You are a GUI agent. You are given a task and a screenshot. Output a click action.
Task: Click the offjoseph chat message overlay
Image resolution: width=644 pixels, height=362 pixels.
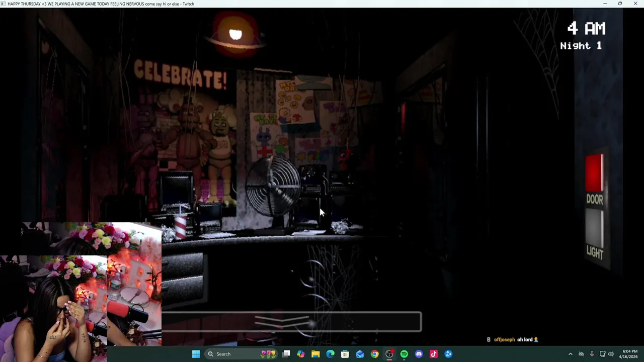tap(513, 339)
